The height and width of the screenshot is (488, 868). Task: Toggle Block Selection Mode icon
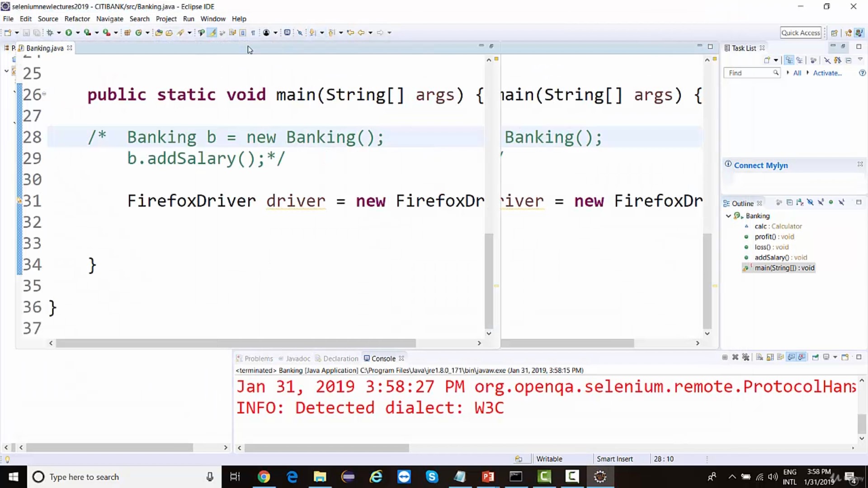click(243, 33)
